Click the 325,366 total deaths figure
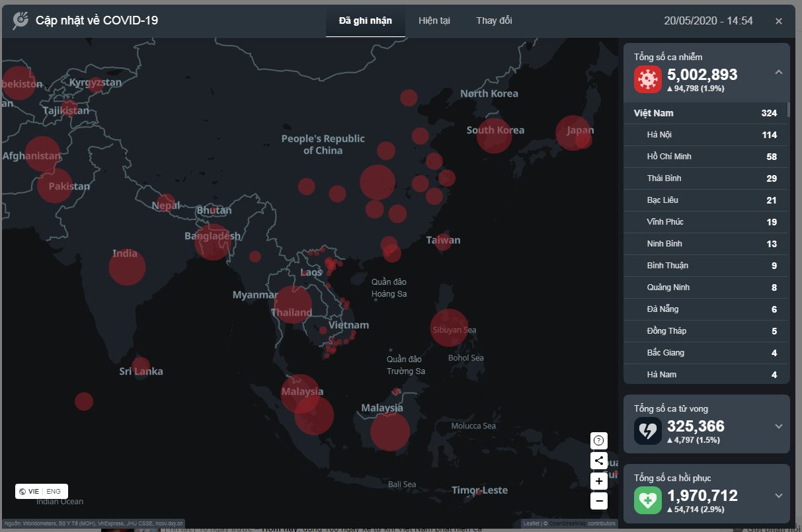802x532 pixels. 696,426
